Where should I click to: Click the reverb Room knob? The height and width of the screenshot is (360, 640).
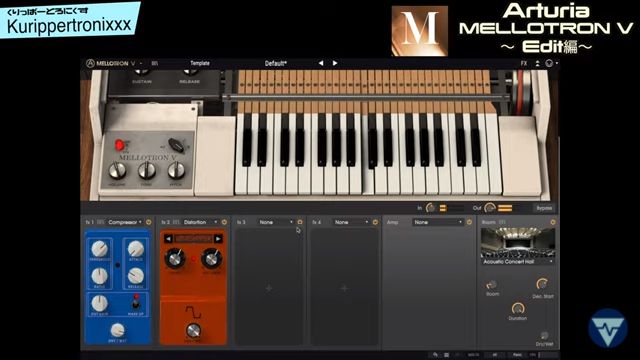click(492, 284)
